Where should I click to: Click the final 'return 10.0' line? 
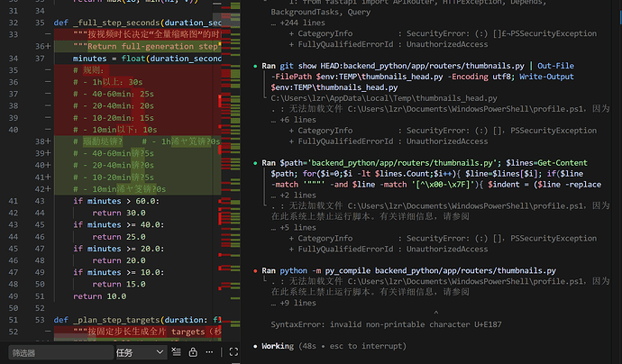[99, 296]
